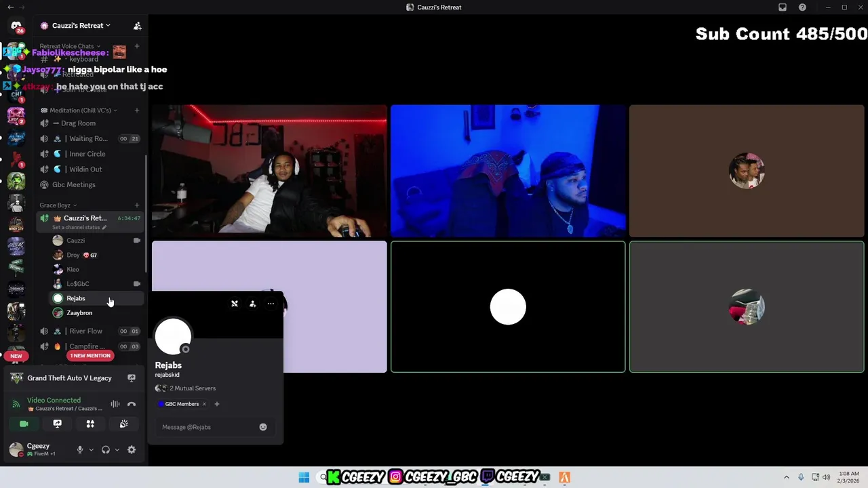Focus the black tile with white avatar
Screen dimensions: 868x488
tap(508, 307)
